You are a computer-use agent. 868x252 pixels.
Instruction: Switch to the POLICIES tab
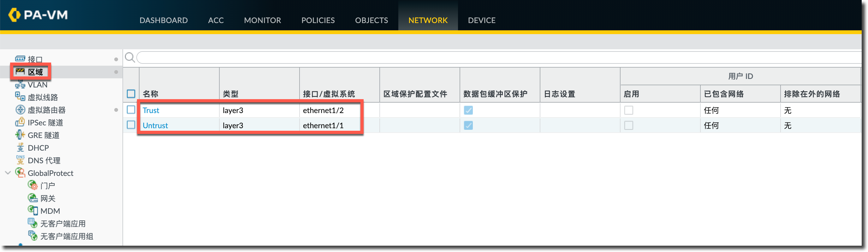(x=318, y=20)
